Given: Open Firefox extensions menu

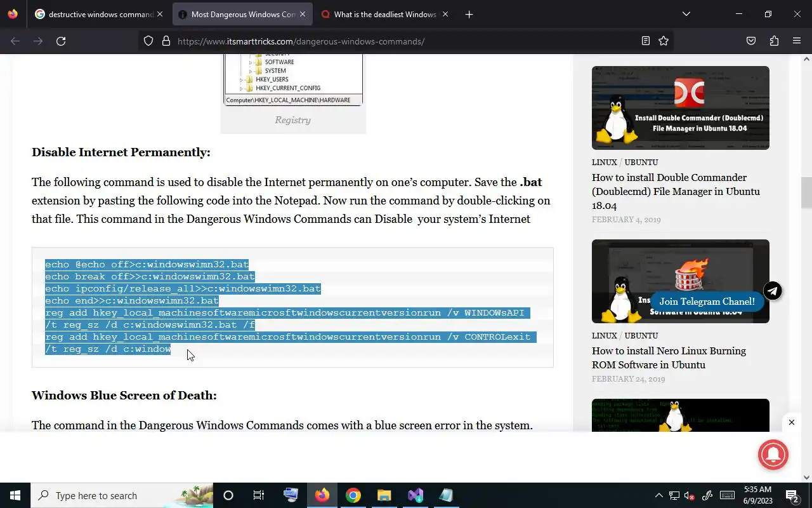Looking at the screenshot, I should click(774, 41).
